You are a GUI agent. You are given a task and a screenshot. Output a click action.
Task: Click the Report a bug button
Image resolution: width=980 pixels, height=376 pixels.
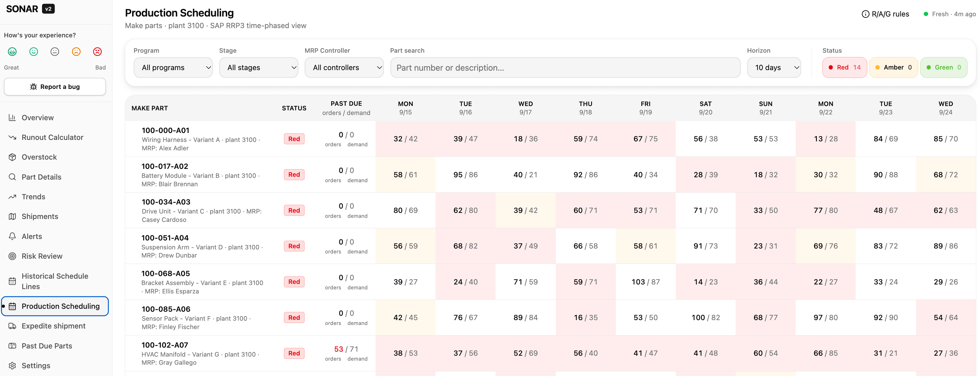click(55, 87)
